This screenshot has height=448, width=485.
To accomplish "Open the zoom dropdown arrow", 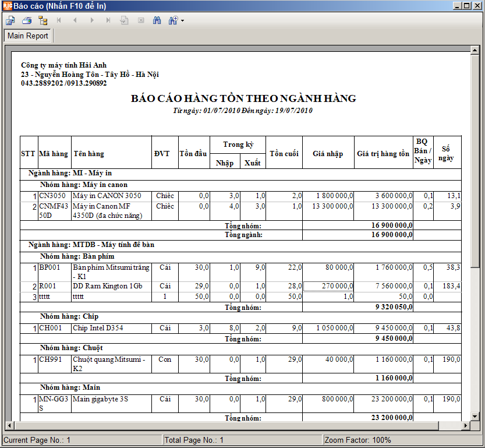I will [x=182, y=21].
